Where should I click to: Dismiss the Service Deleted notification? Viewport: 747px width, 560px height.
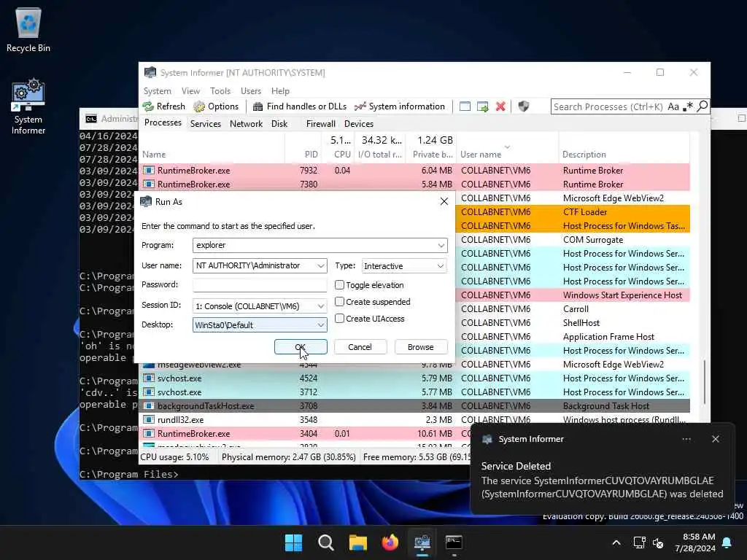point(715,439)
